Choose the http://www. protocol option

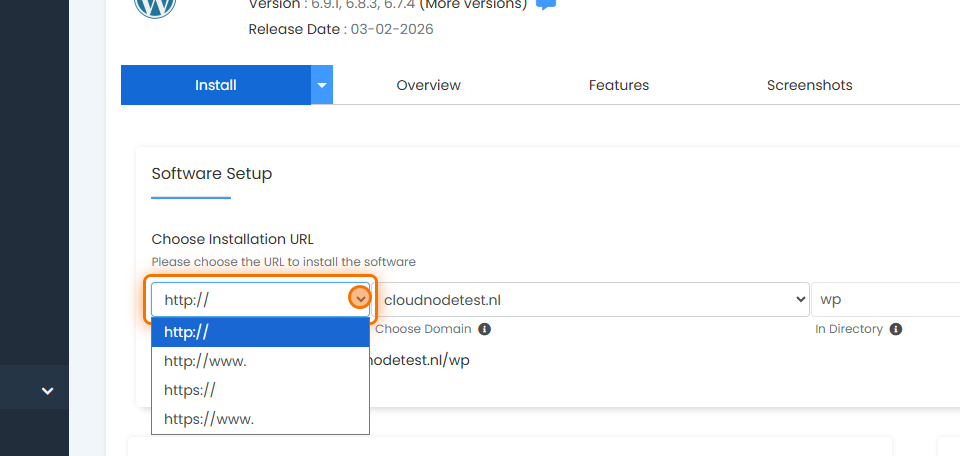260,361
